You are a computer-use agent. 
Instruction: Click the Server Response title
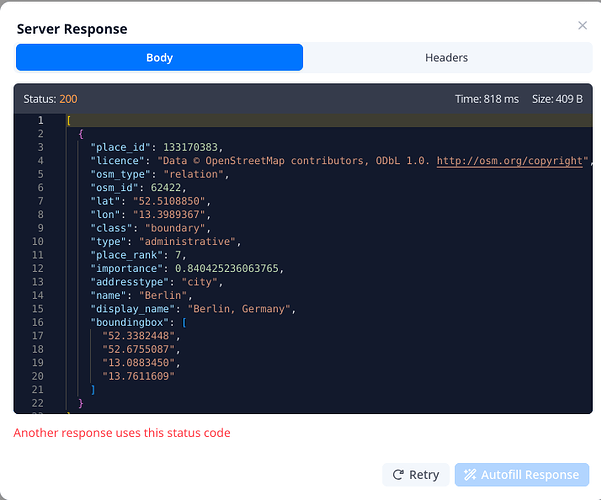(x=72, y=29)
